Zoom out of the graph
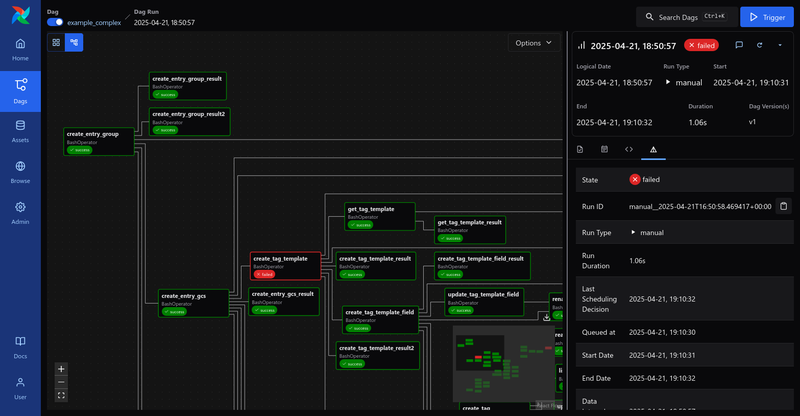Screen dimensions: 800x416 coord(61,382)
